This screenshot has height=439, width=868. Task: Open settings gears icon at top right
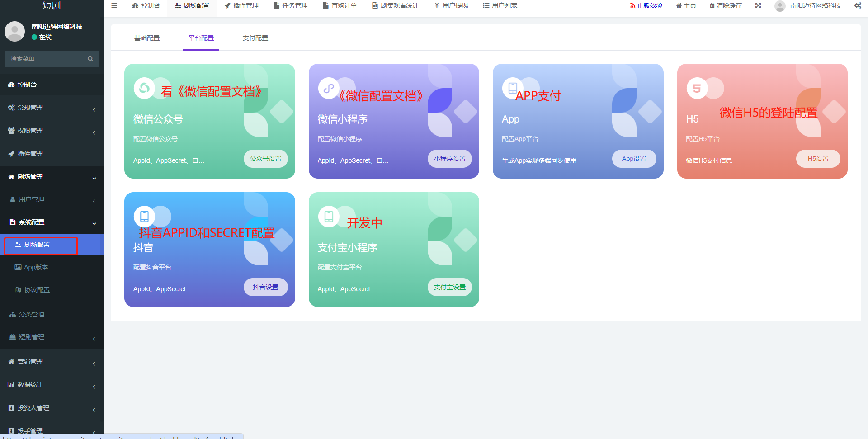[x=858, y=5]
